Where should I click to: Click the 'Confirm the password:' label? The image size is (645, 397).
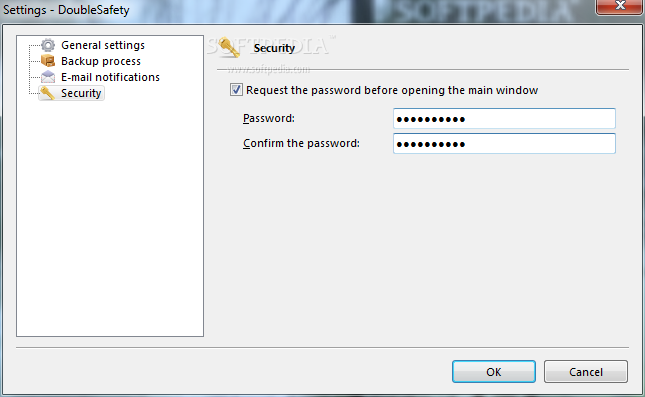[x=301, y=143]
